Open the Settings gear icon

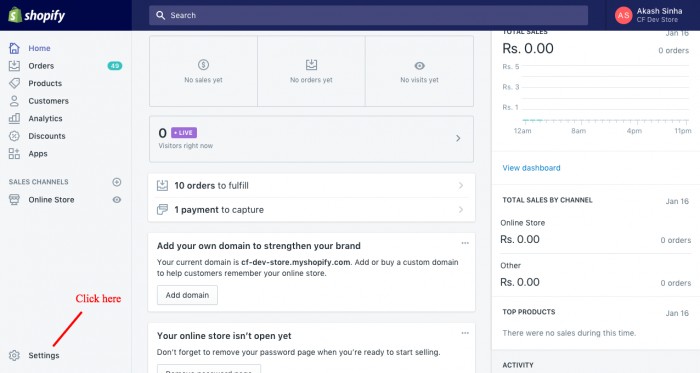(14, 355)
